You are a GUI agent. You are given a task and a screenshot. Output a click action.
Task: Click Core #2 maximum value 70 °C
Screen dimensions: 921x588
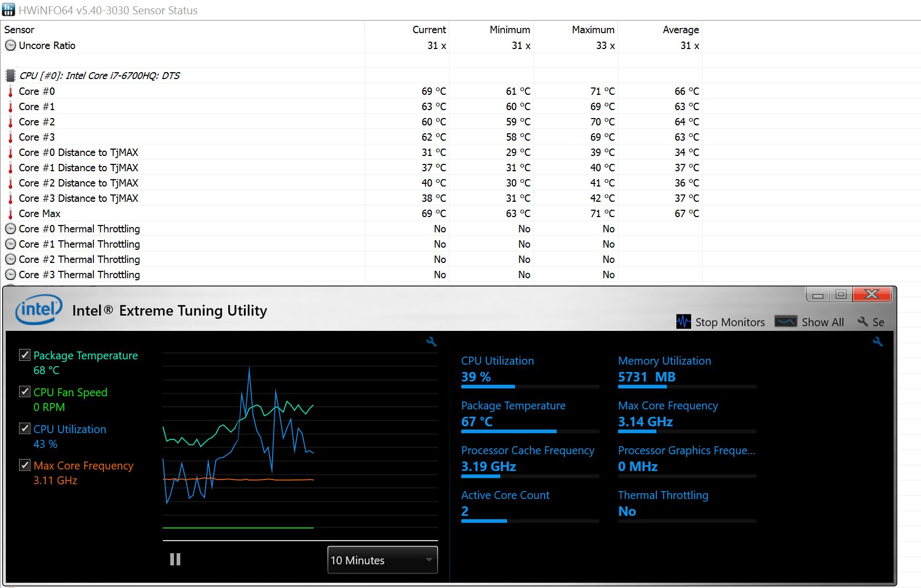[x=602, y=122]
